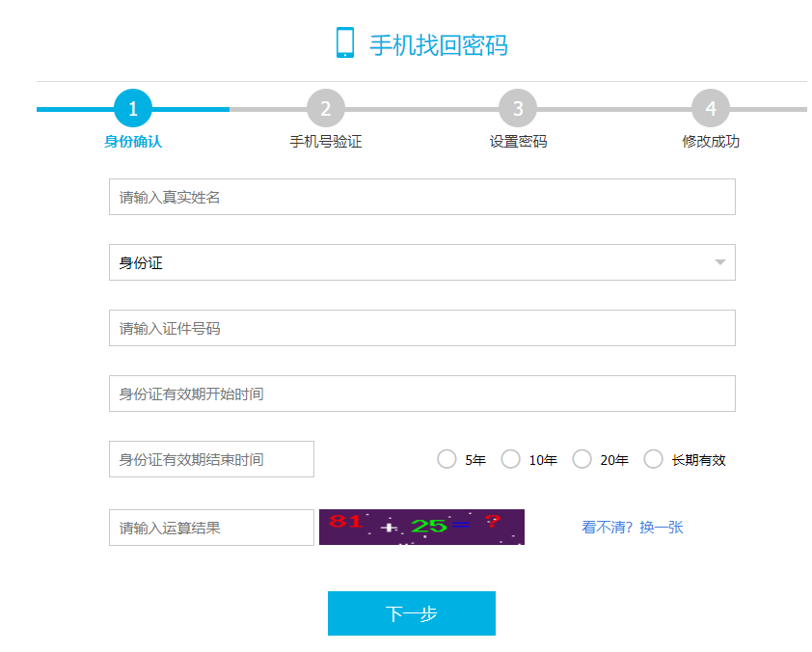Click step 3 circle for 设置密码

(x=517, y=109)
